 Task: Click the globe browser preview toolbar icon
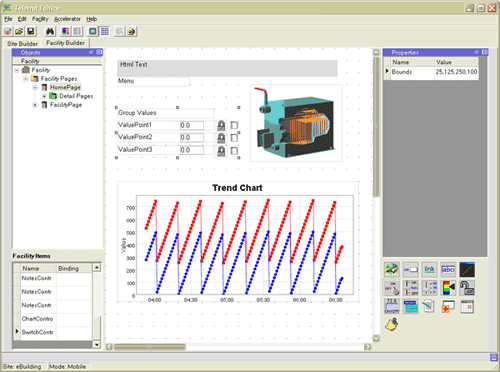pos(131,31)
